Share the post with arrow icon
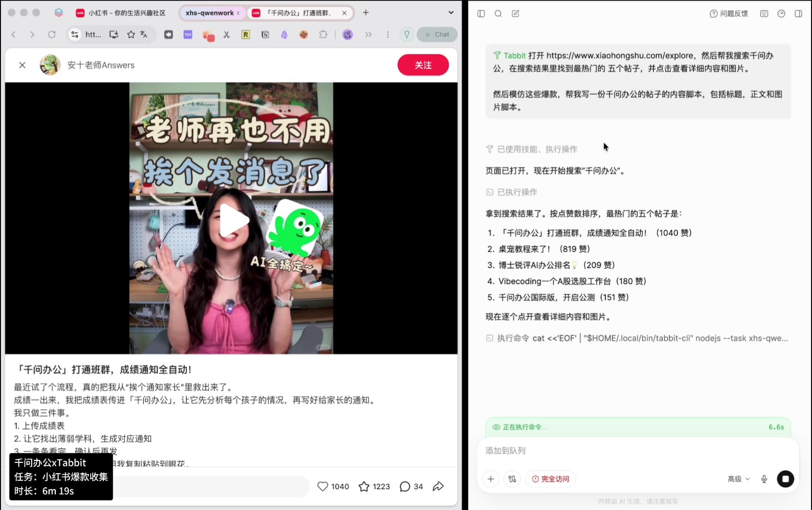The image size is (812, 510). pyautogui.click(x=438, y=486)
